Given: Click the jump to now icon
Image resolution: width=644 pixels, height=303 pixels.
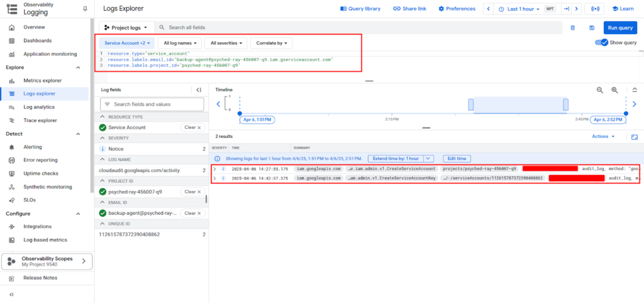Looking at the screenshot, I should click(567, 9).
